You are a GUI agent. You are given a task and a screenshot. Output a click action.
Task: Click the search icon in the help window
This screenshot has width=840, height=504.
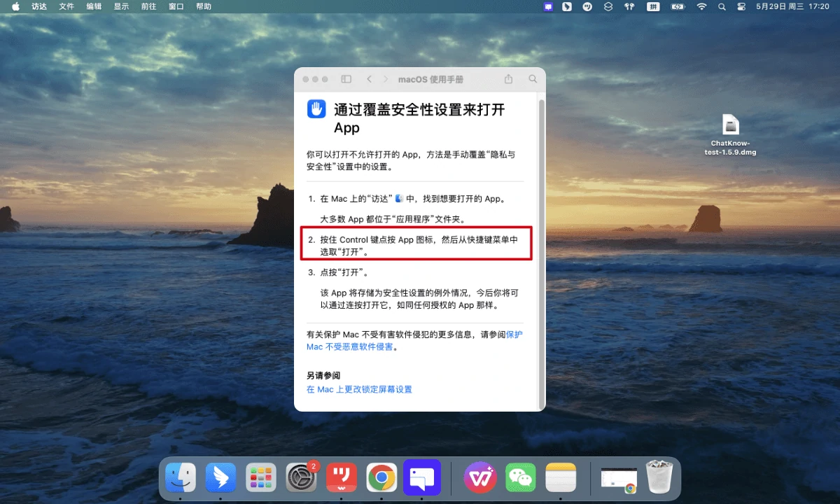[533, 80]
